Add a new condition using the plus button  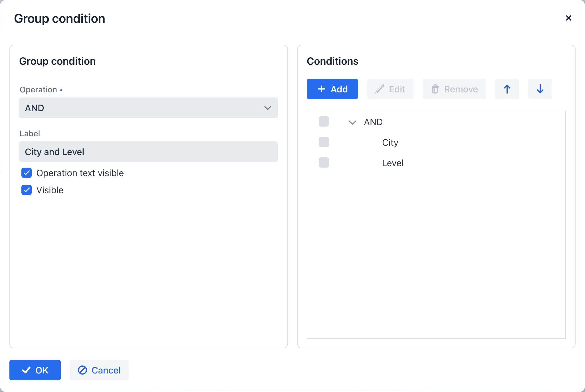tap(332, 89)
